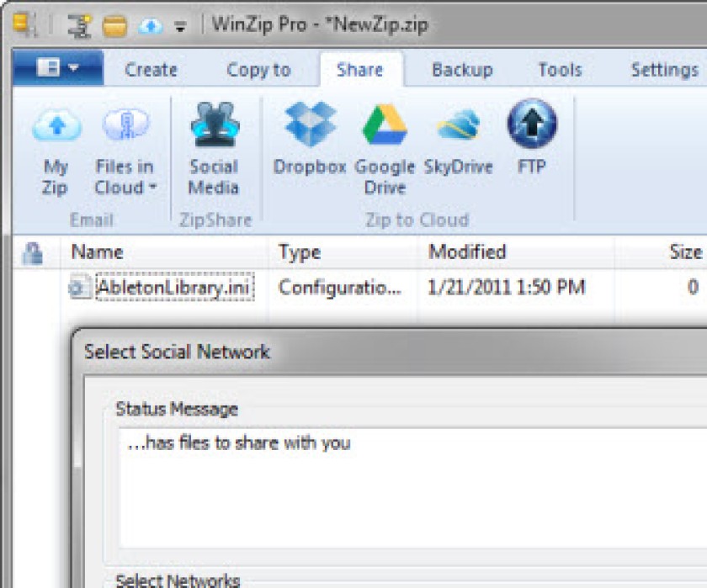Viewport: 707px width, 588px height.
Task: Open the blue File menu button
Action: coord(58,68)
